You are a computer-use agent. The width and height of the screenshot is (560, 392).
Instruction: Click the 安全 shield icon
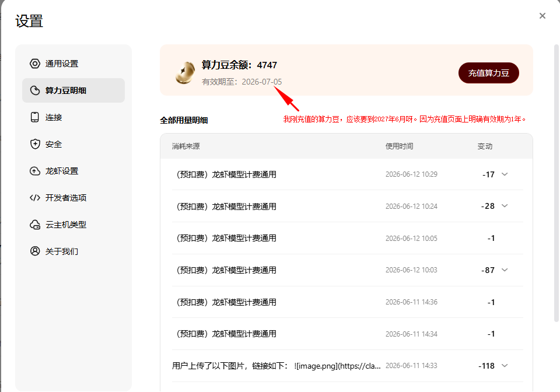(35, 144)
